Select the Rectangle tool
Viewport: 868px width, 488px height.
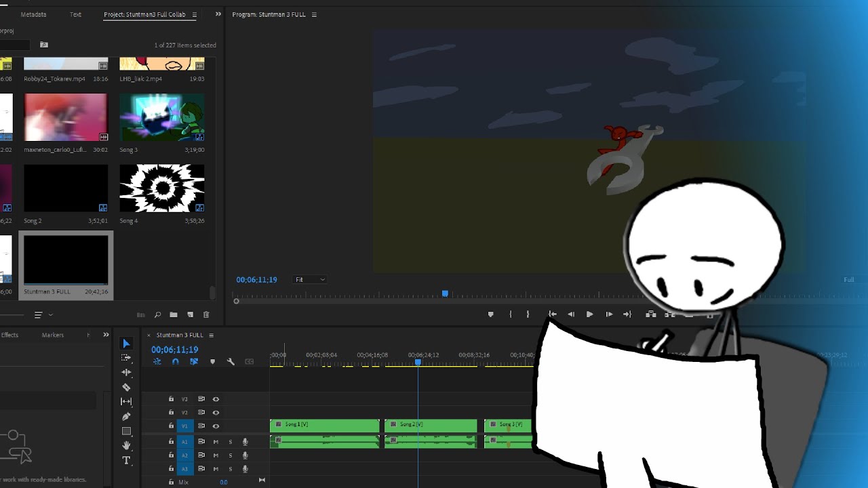click(x=126, y=431)
